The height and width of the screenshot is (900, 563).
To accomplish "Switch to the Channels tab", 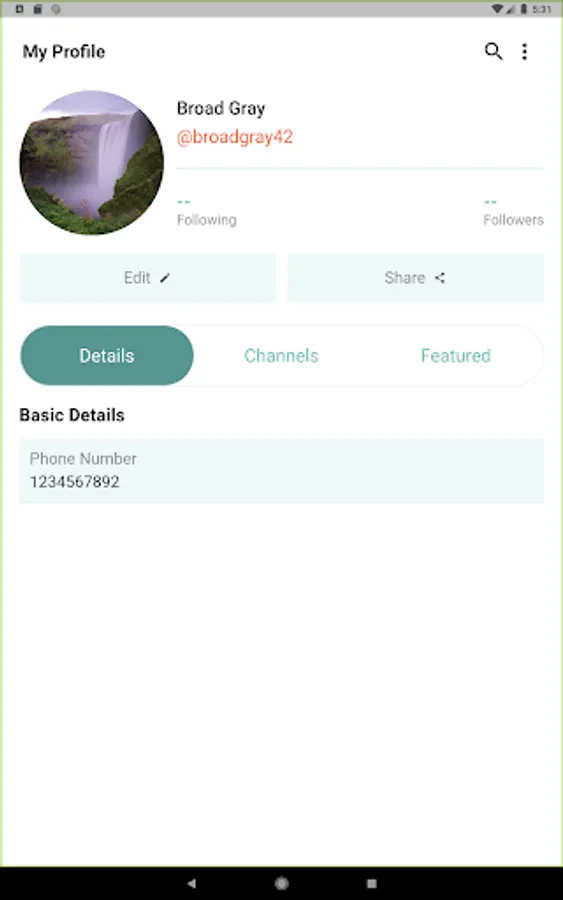I will point(281,356).
